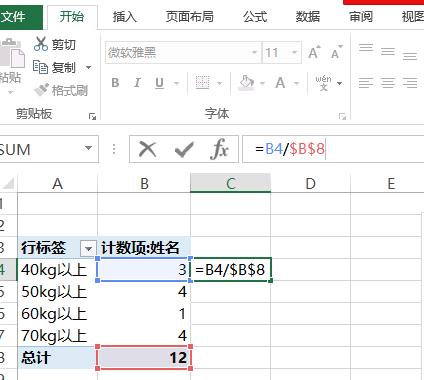Screen dimensions: 424x380
Task: Align text right icon
Action: pyautogui.click(x=410, y=83)
